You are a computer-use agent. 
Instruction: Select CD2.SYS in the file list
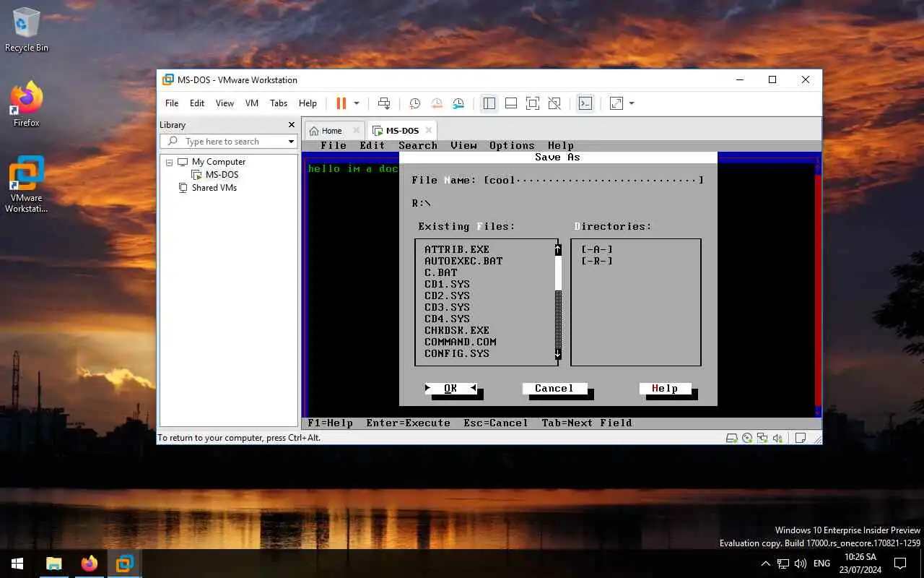[x=447, y=296]
